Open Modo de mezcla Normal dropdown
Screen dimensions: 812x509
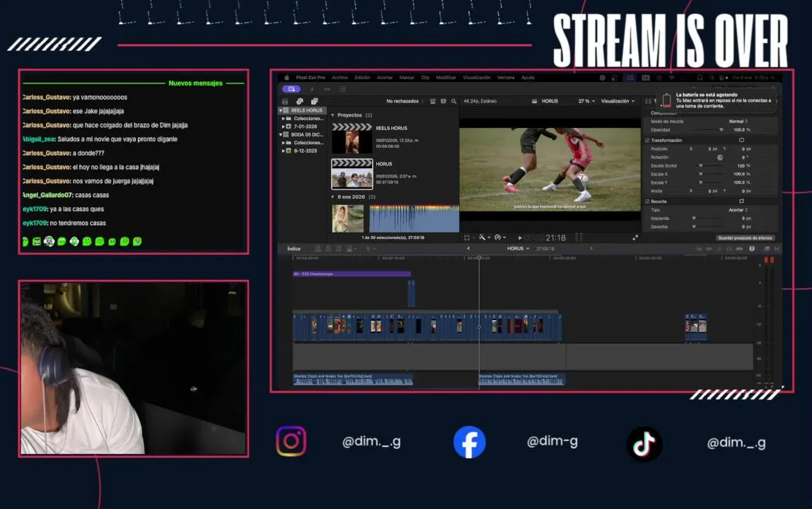tap(738, 121)
